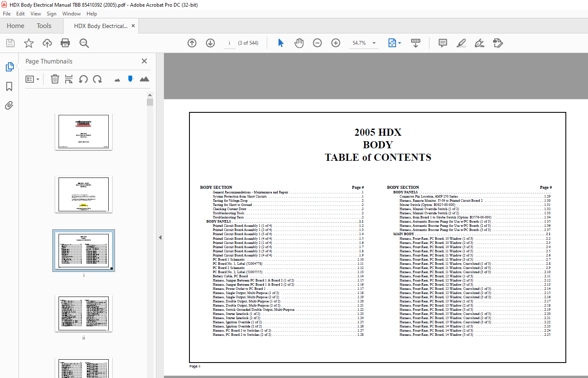Select thumbnail labeled page ii

click(x=84, y=314)
